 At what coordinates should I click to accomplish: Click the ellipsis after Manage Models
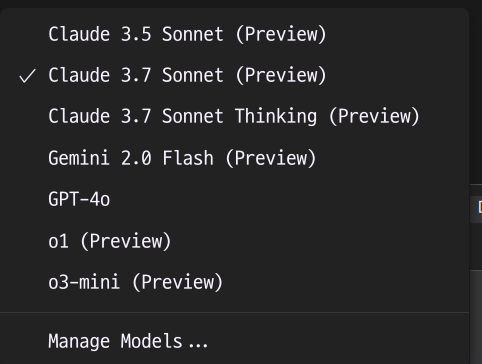[x=198, y=346]
